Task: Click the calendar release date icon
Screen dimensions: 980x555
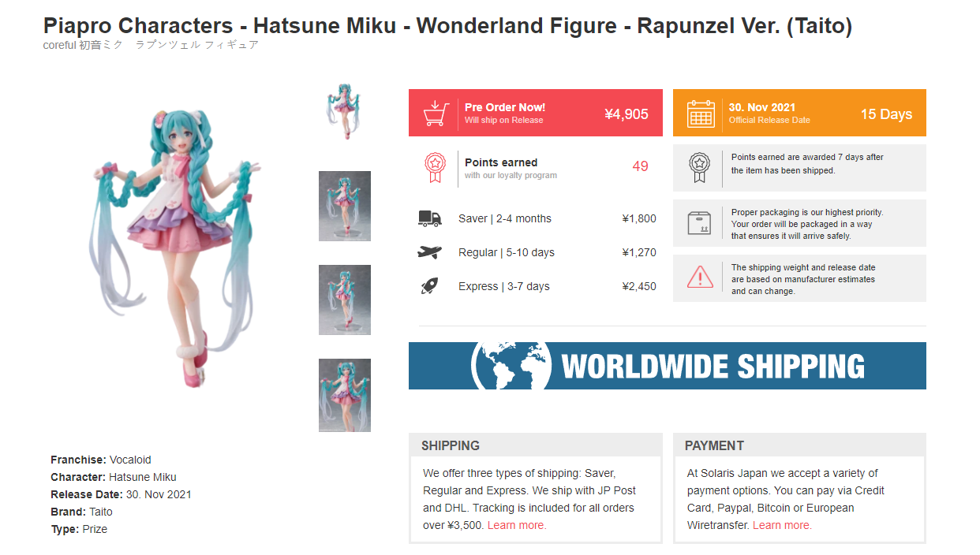Action: pyautogui.click(x=700, y=114)
